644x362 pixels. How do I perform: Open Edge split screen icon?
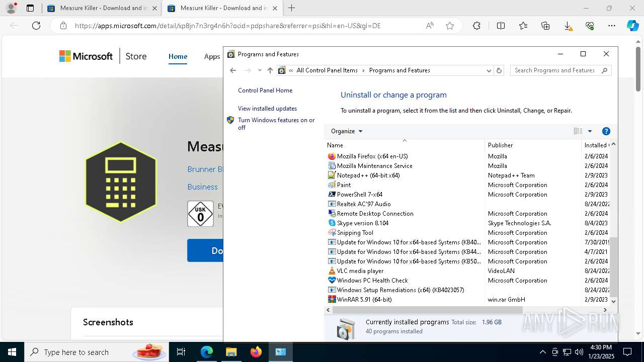tap(501, 26)
